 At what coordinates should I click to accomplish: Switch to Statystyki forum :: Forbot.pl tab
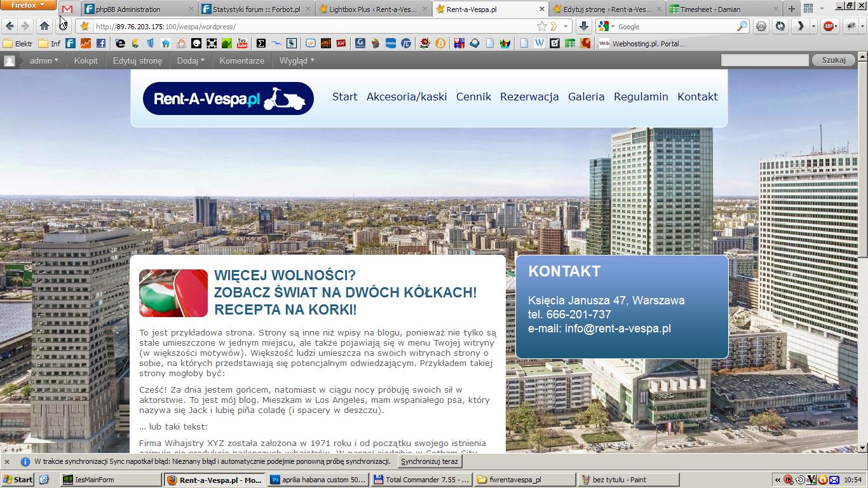pyautogui.click(x=256, y=10)
